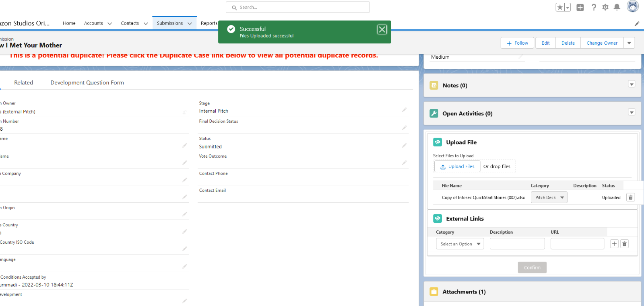Click the External Links URL input

point(577,244)
